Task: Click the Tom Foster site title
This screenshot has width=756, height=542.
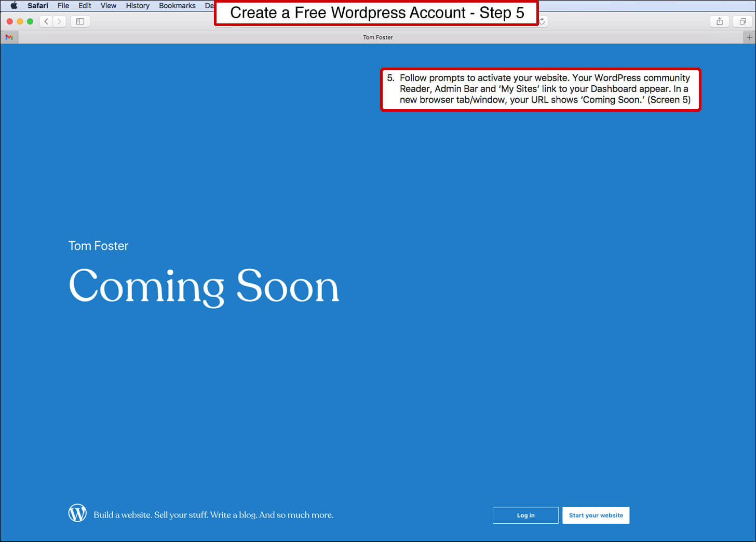Action: (98, 246)
